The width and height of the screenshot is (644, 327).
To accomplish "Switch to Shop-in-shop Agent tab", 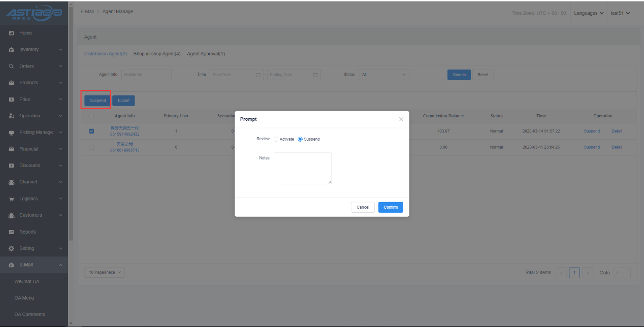I will (156, 54).
